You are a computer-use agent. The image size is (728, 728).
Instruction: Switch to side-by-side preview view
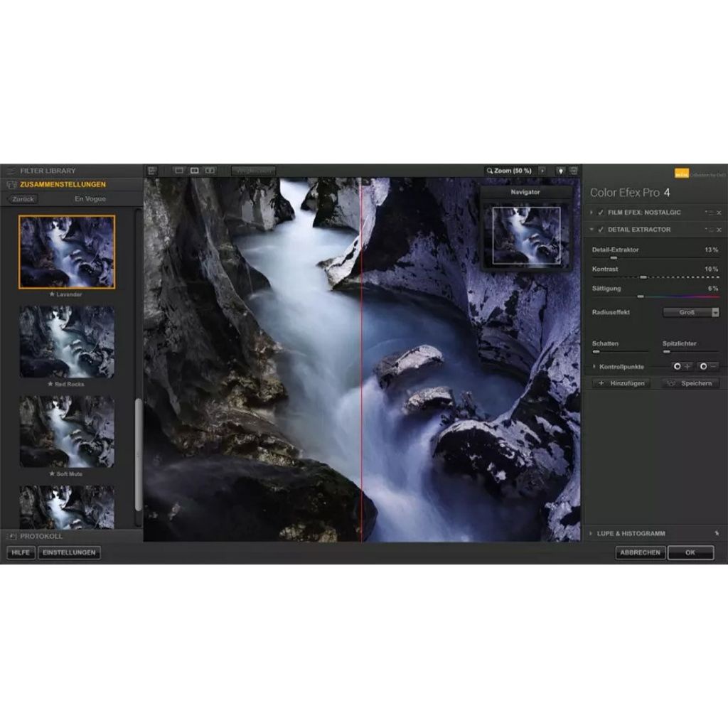[210, 171]
